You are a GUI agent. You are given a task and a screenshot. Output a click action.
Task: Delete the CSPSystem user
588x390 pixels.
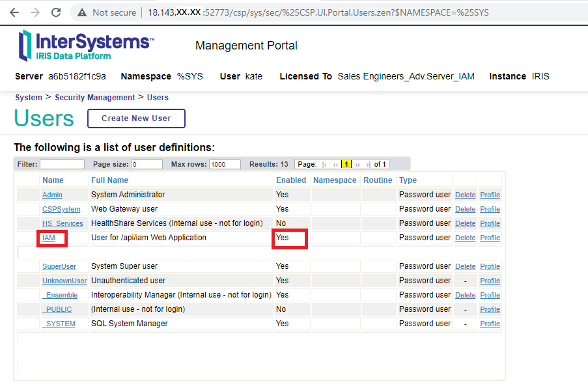(x=465, y=209)
